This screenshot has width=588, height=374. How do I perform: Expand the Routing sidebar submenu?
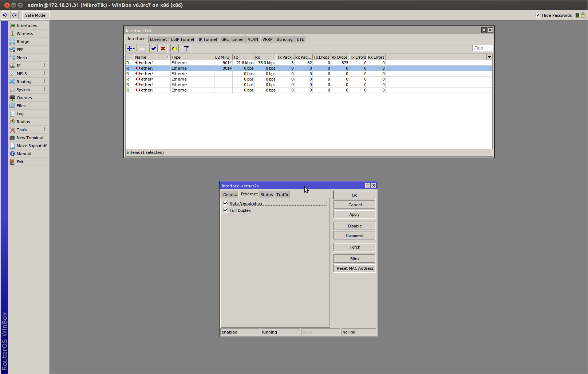(24, 81)
